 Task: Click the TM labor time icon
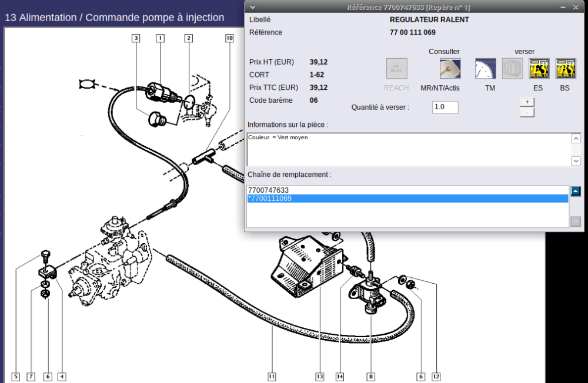(486, 69)
